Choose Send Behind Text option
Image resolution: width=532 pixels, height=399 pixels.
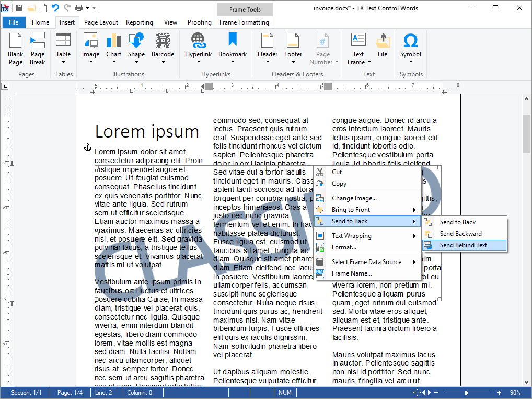(463, 245)
